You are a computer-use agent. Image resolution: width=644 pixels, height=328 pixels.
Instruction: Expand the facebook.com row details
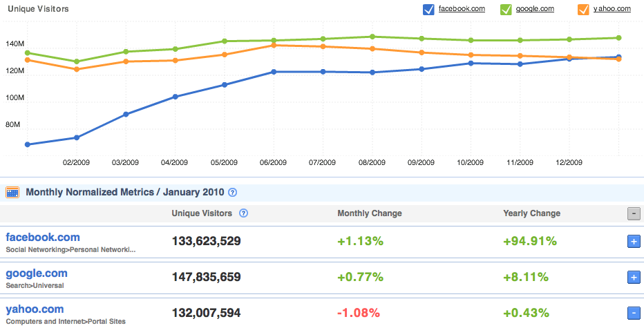(634, 242)
